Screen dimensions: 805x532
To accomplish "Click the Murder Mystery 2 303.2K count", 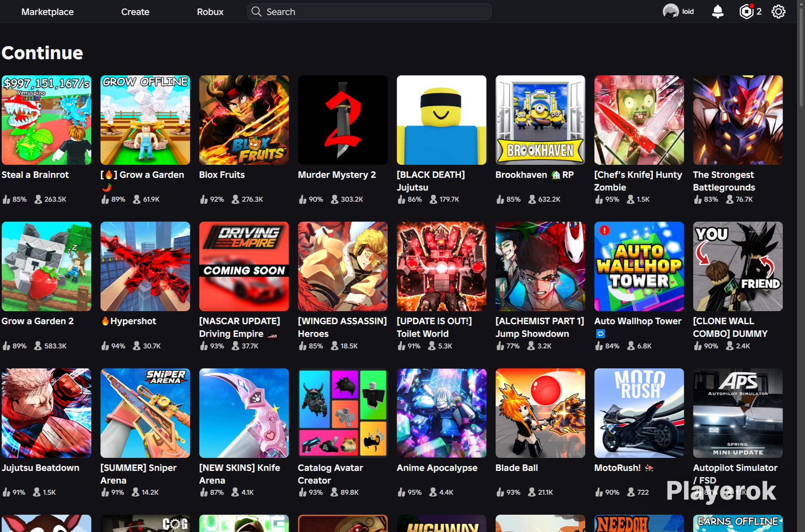I will pos(347,199).
